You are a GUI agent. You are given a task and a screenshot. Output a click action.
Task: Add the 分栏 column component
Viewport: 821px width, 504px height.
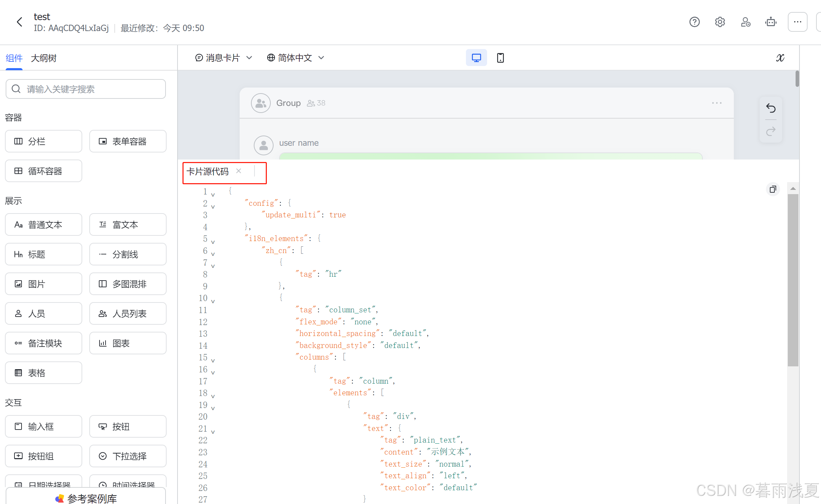click(x=43, y=141)
